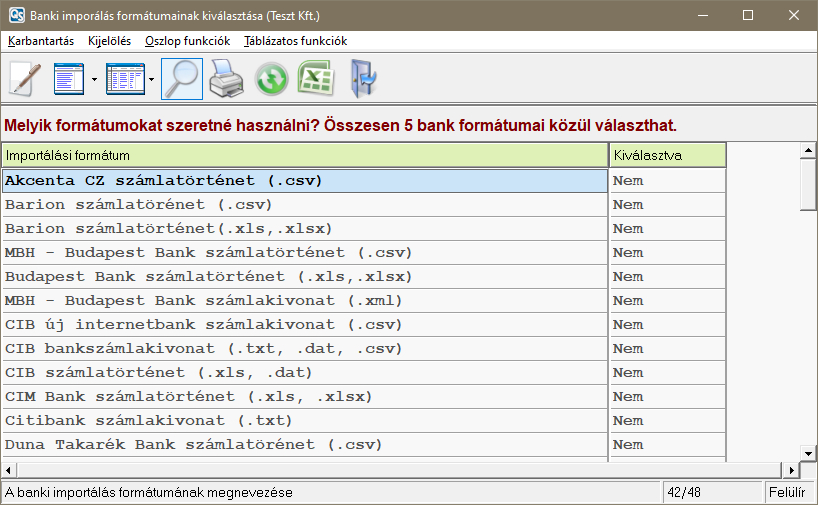Screen dimensions: 818x505
Task: Activate the magnifying glass search tool
Action: pos(181,79)
